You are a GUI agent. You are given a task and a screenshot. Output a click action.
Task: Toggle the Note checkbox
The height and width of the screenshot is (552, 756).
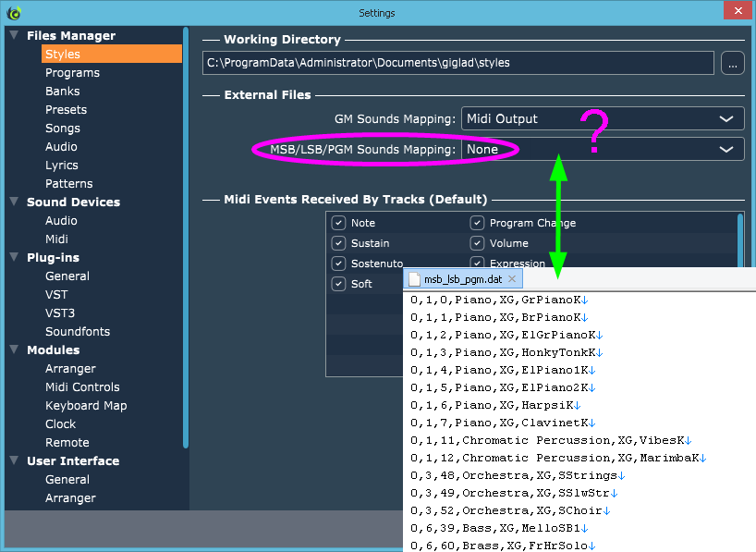click(338, 223)
